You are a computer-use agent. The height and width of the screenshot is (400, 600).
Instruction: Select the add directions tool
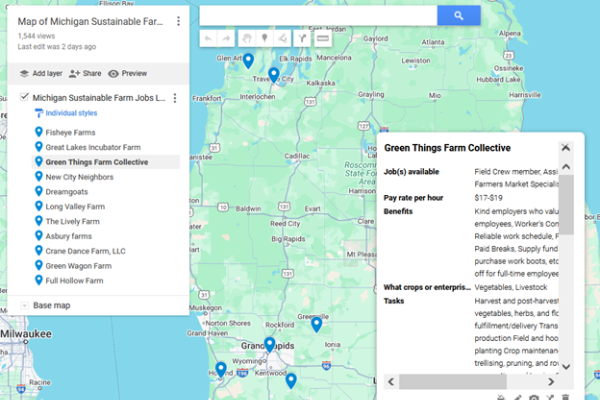click(302, 38)
